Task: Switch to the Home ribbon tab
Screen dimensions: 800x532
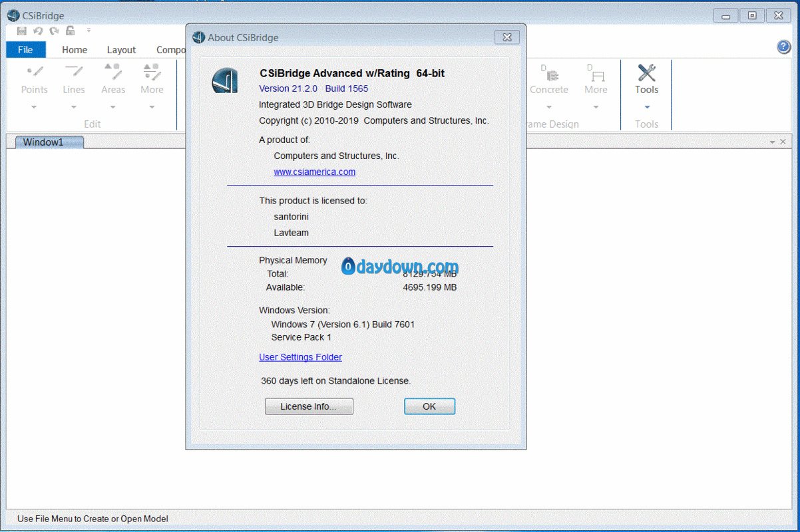Action: tap(75, 50)
